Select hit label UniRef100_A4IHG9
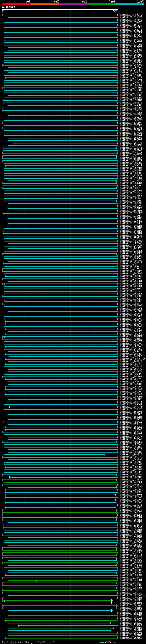Viewport: 146px width, 644px height. pos(131,329)
